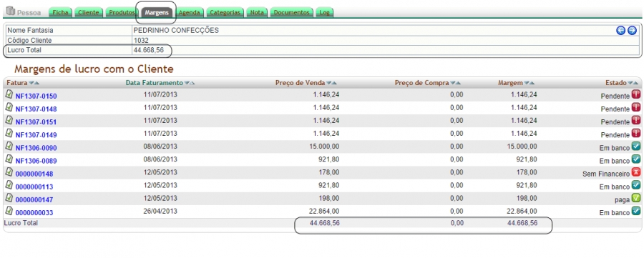Go to the previous client with the left arrow
Screen dimensions: 644x258
pos(620,30)
